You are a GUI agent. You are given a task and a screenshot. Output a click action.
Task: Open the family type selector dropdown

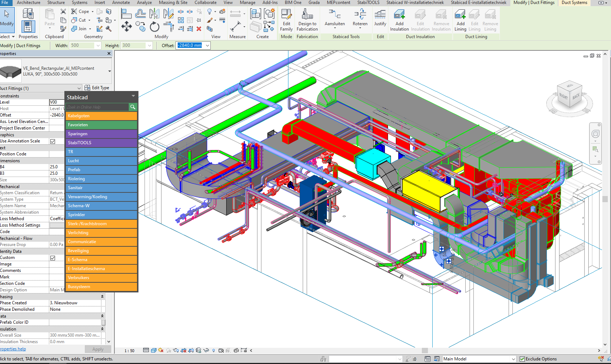[x=109, y=71]
